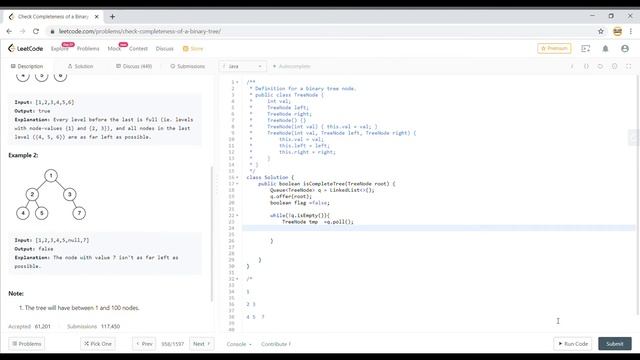Open the Submissions tab

point(187,66)
